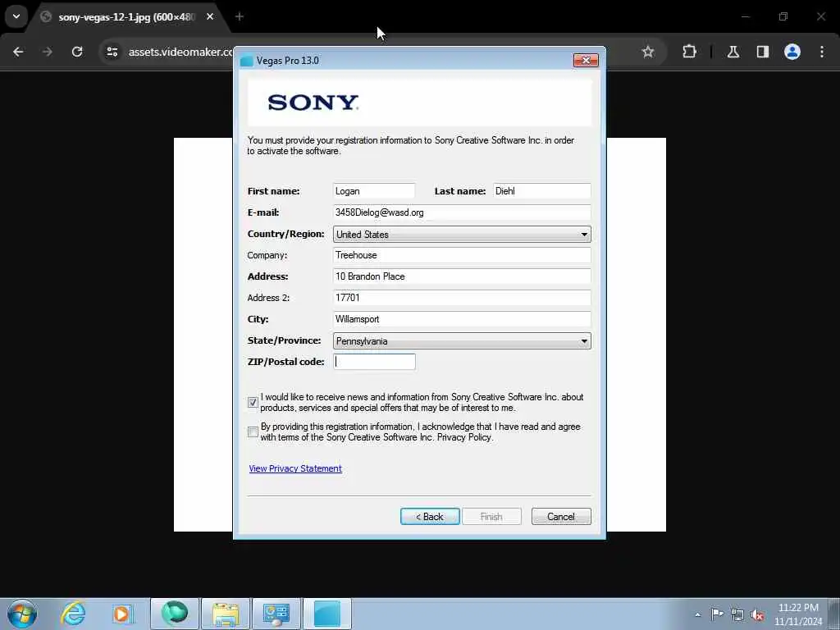Open the Windows Start menu
The height and width of the screenshot is (630, 840).
22,614
